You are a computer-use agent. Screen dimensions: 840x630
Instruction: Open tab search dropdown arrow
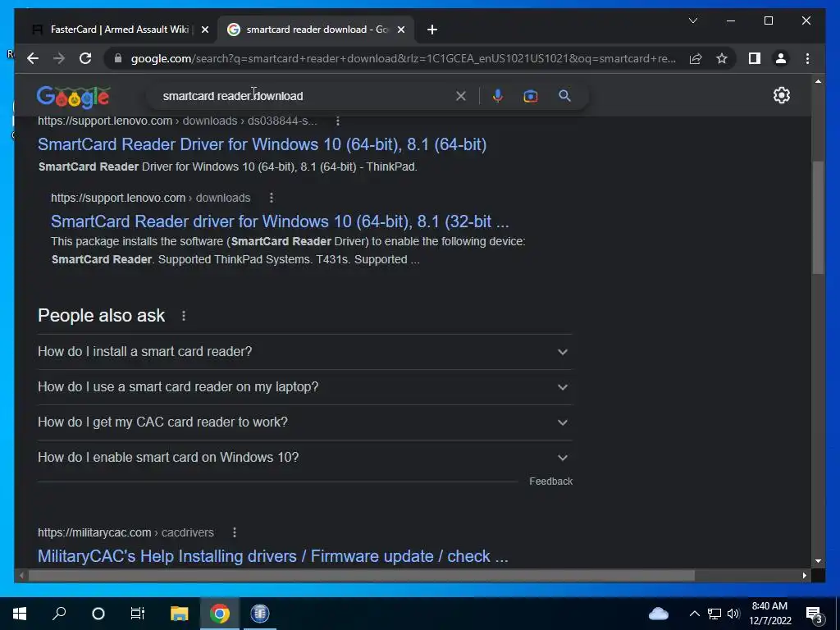tap(692, 21)
